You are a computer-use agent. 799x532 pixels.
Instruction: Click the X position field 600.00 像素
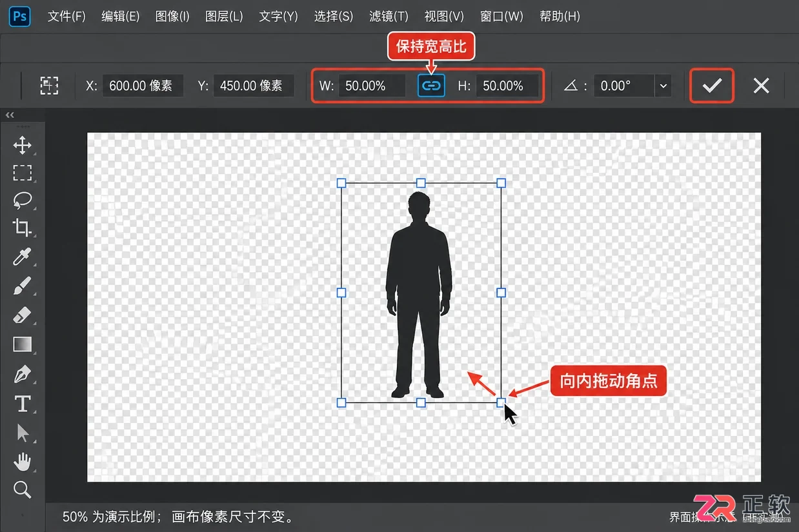[x=143, y=86]
